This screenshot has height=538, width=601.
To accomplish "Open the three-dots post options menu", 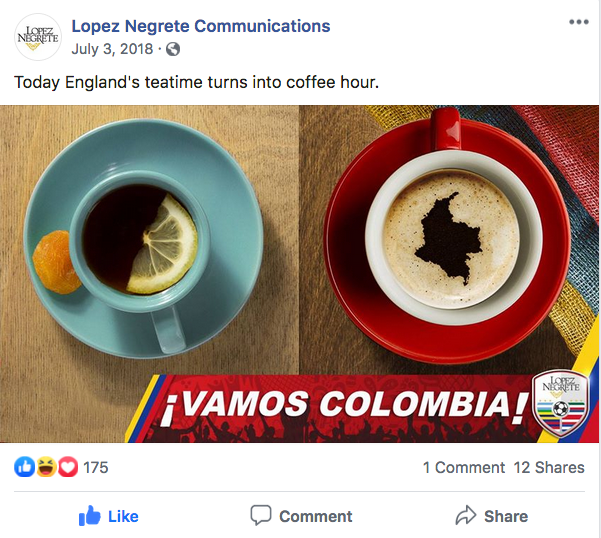I will [578, 22].
